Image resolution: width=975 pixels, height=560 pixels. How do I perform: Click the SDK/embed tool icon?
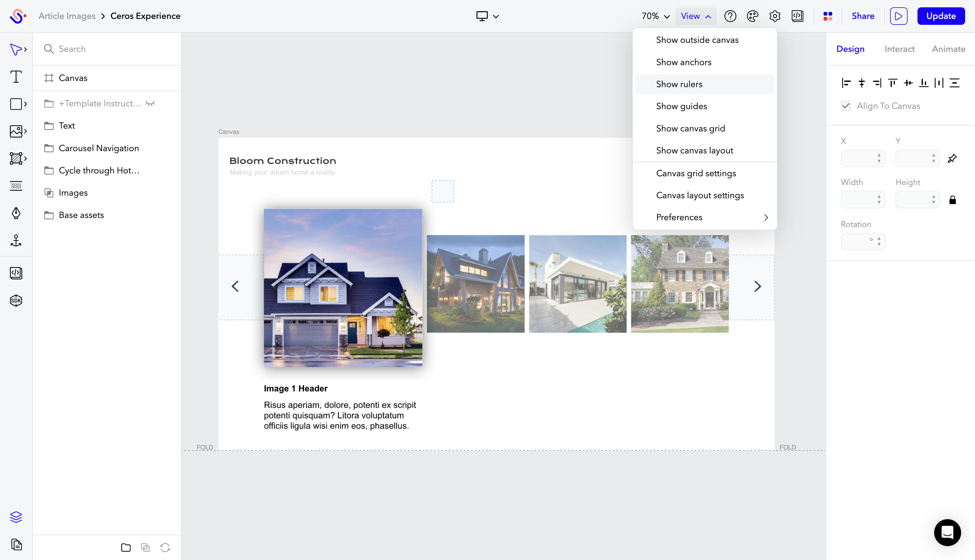(16, 300)
